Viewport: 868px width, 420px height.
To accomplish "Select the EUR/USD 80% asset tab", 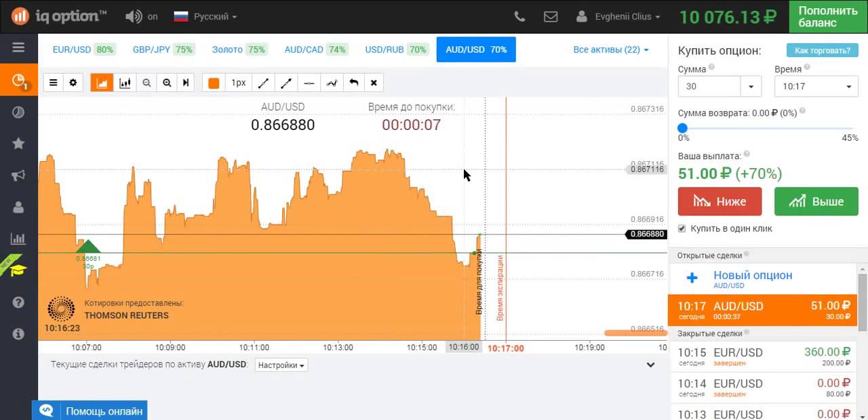I will [x=83, y=49].
